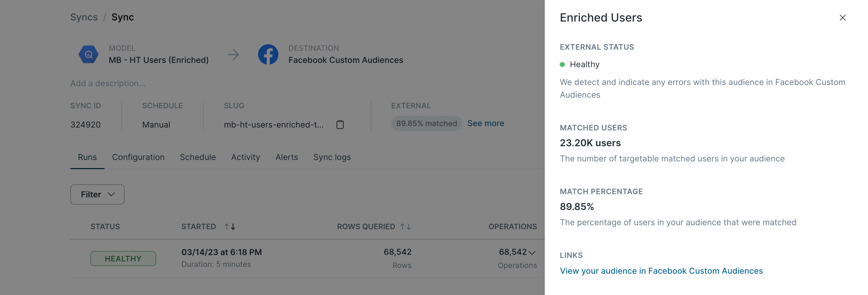The height and width of the screenshot is (295, 868).
Task: Close the Enriched Users panel
Action: point(842,18)
